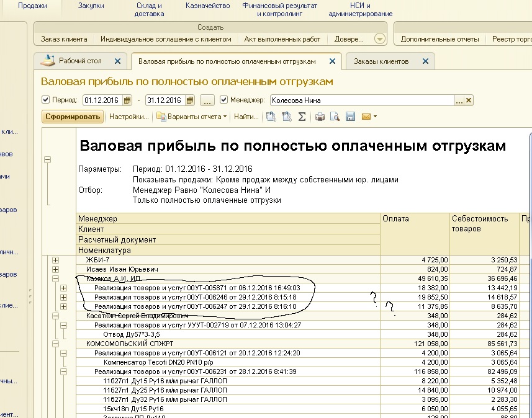Click the printer icon to print report
532x418 pixels.
click(x=320, y=117)
